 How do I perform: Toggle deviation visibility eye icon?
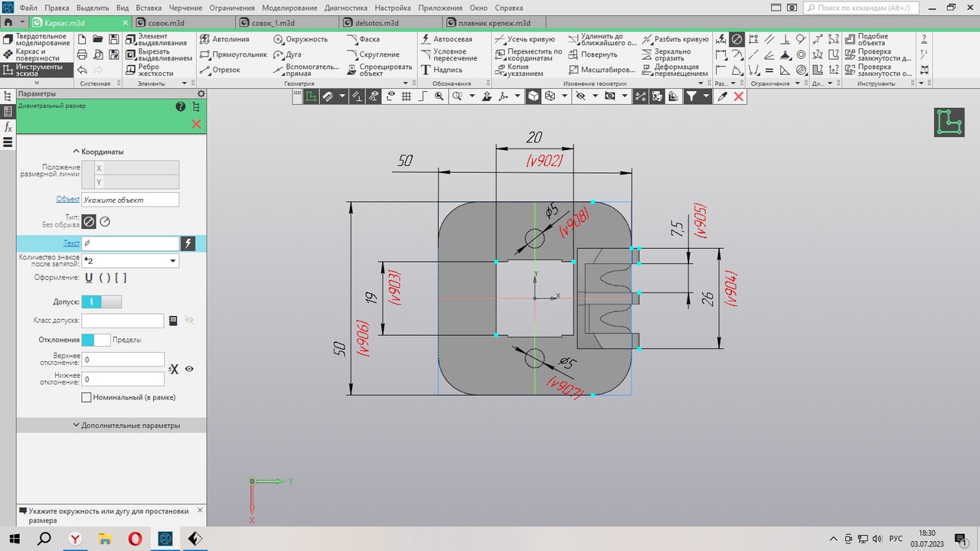pos(189,369)
